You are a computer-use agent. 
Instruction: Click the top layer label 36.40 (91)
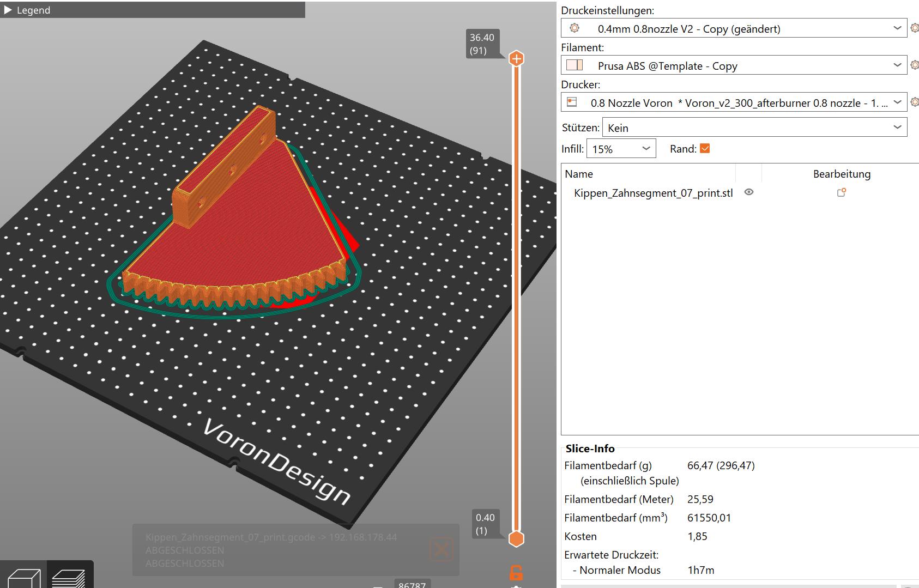(x=482, y=44)
